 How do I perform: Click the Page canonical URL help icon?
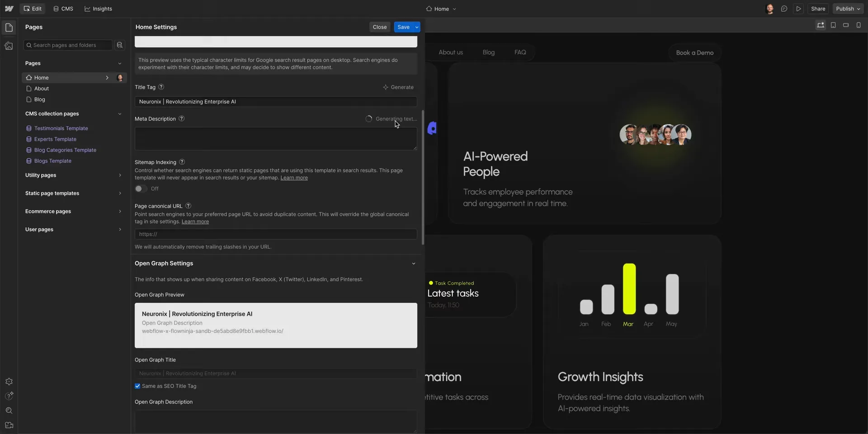pos(188,206)
